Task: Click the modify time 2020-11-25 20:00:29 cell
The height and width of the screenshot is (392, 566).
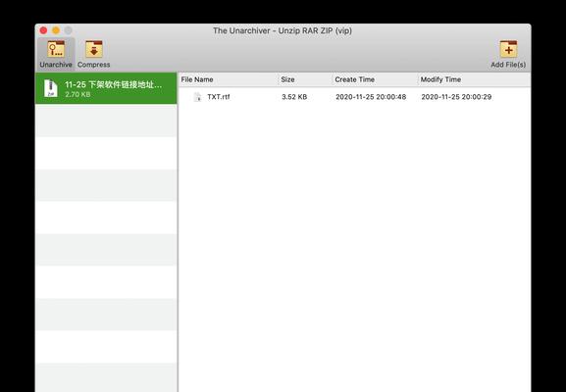Action: pos(456,97)
